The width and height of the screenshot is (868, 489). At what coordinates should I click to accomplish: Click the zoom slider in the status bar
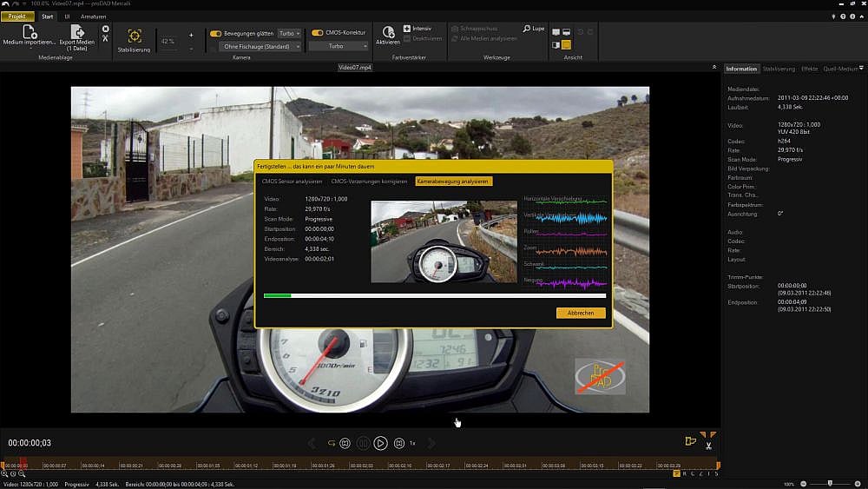[x=832, y=483]
